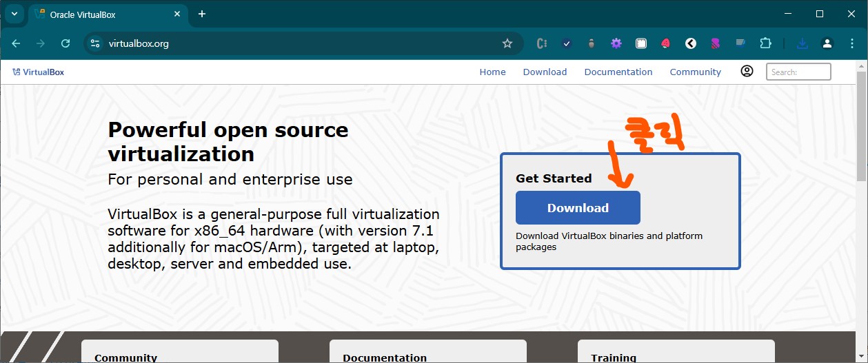The image size is (868, 363).
Task: View site information icon in address bar
Action: 96,43
